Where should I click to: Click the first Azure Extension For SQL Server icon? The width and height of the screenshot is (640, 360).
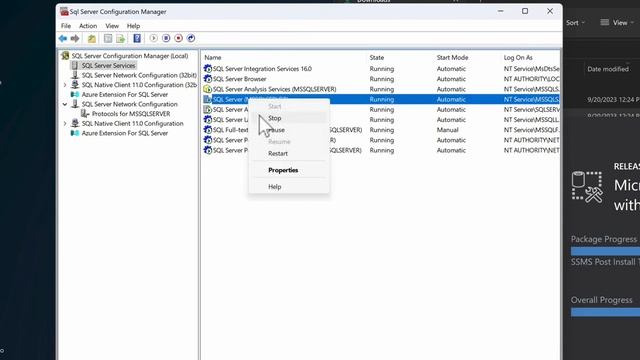pyautogui.click(x=75, y=94)
